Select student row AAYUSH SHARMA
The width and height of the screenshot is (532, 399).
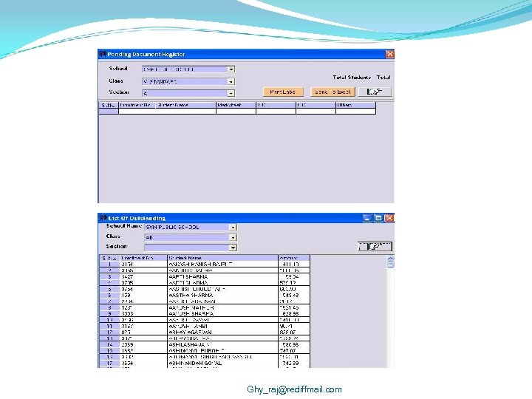tap(205, 314)
